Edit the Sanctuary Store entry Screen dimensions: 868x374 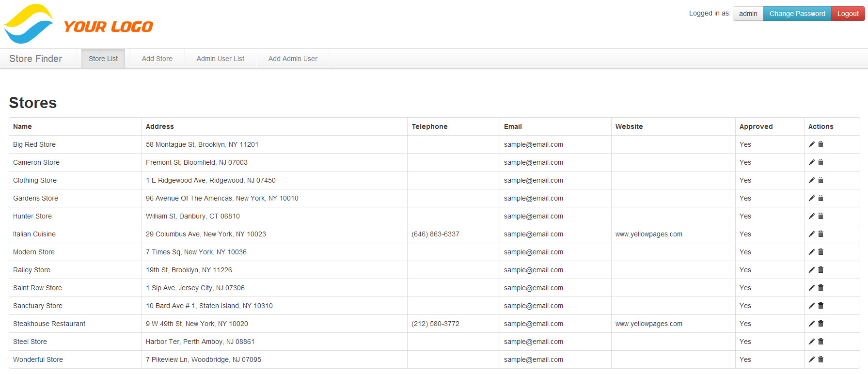tap(812, 306)
